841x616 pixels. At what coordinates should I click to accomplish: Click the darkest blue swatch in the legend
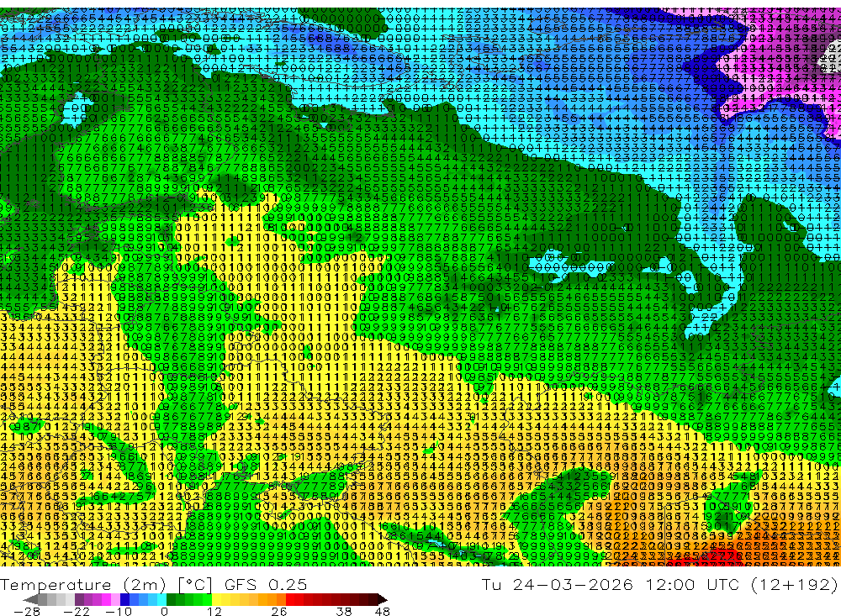[x=124, y=599]
